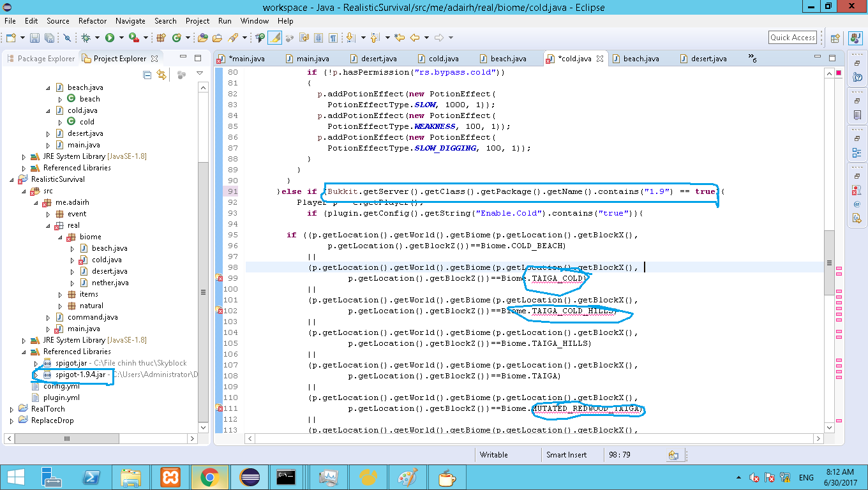
Task: Click the Debug bug icon
Action: click(86, 38)
